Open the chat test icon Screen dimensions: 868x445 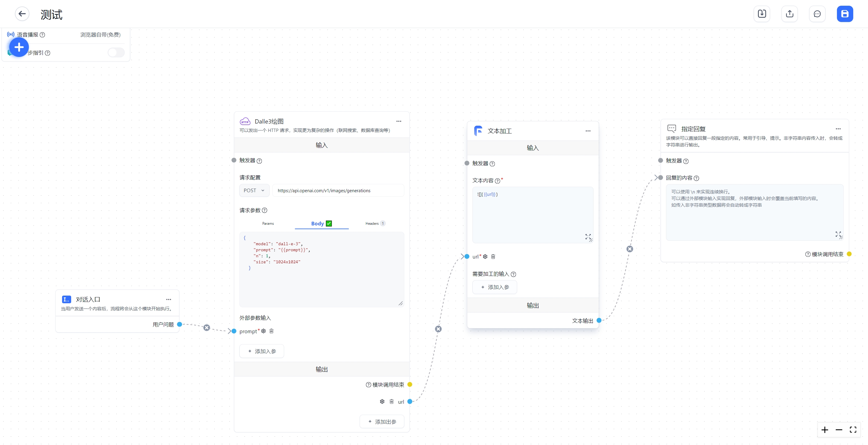click(817, 14)
